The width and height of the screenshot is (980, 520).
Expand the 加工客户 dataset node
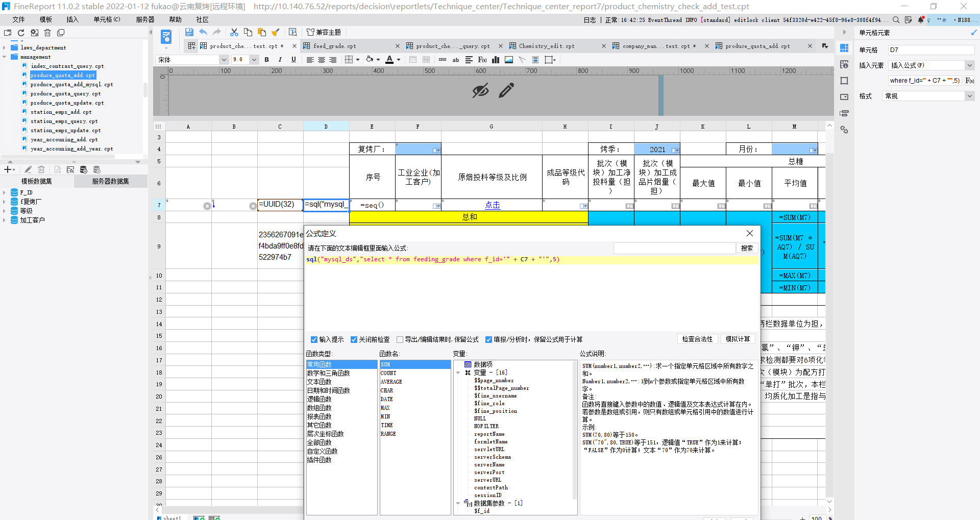4,220
